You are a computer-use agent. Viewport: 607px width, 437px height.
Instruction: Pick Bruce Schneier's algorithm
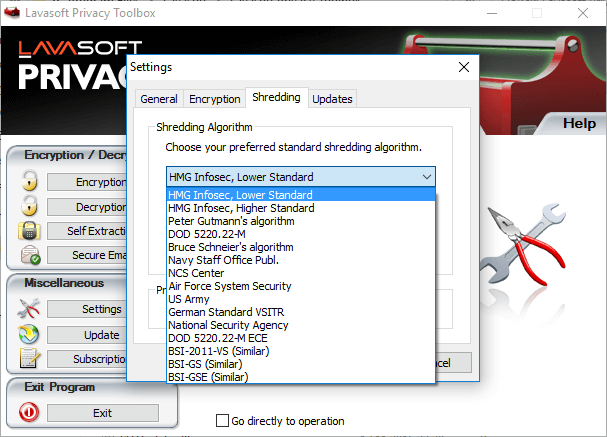point(301,247)
